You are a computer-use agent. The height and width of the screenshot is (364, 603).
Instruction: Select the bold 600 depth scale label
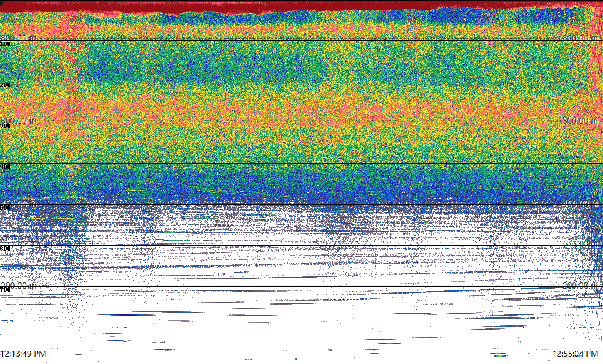tap(6, 249)
